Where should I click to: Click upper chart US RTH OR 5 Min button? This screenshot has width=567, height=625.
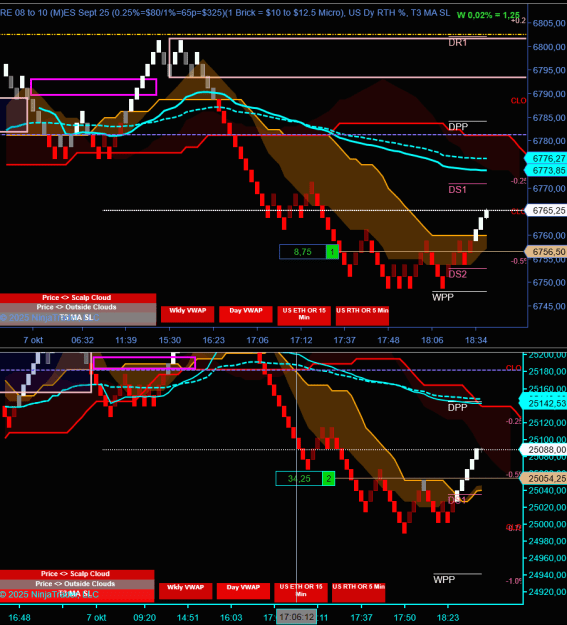pyautogui.click(x=362, y=315)
